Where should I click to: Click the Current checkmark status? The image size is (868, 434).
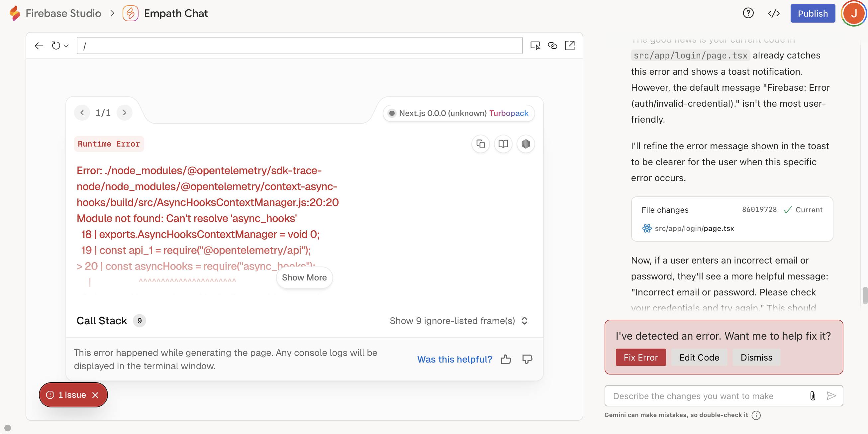click(x=803, y=210)
